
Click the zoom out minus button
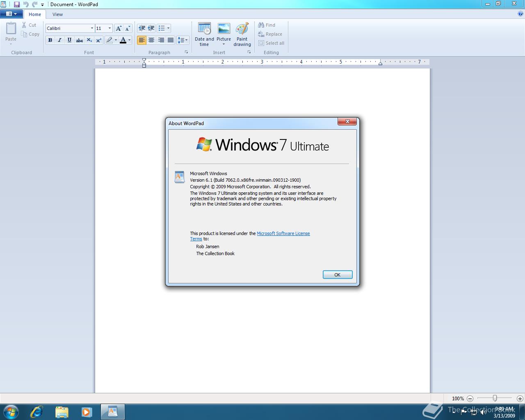point(470,398)
